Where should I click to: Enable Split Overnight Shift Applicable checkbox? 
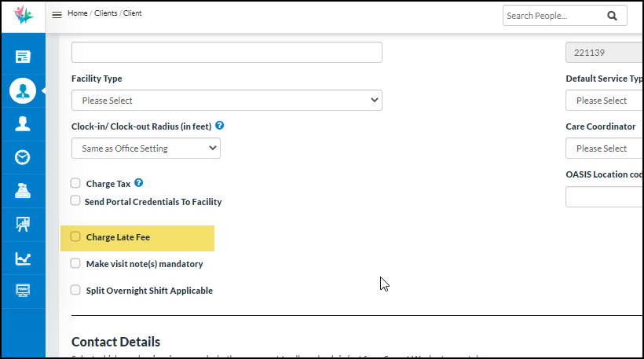click(75, 290)
